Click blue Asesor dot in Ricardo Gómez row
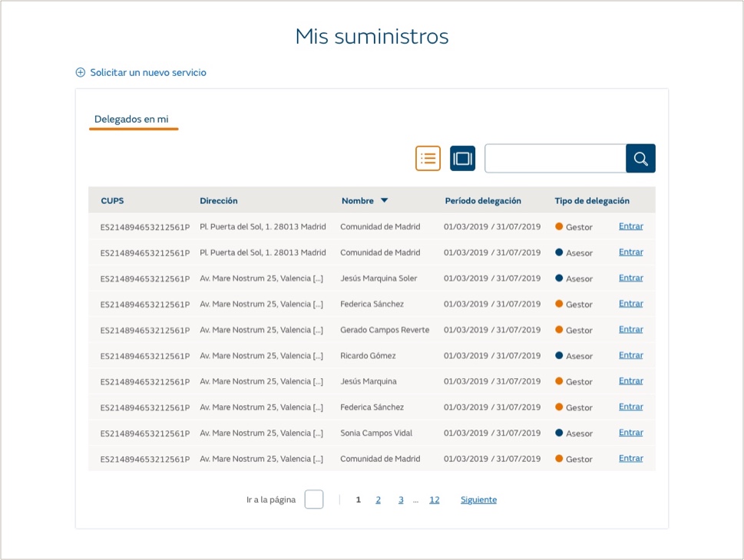The image size is (744, 560). 559,355
